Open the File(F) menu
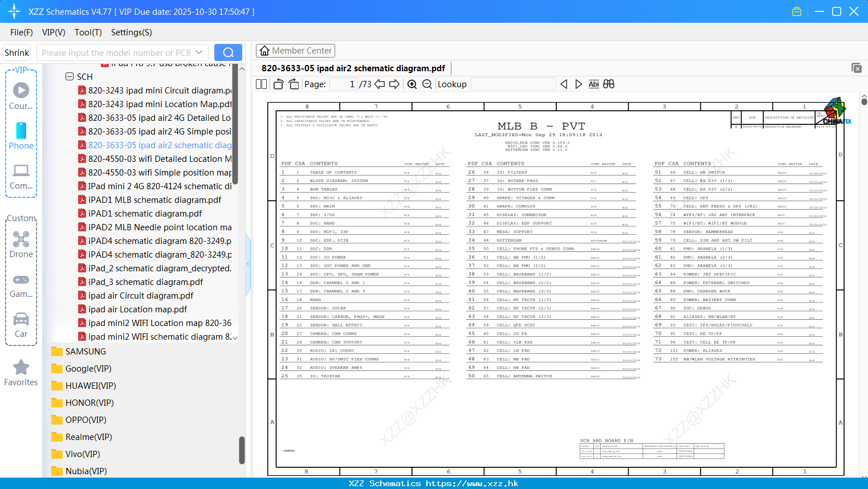The image size is (868, 489). [22, 32]
